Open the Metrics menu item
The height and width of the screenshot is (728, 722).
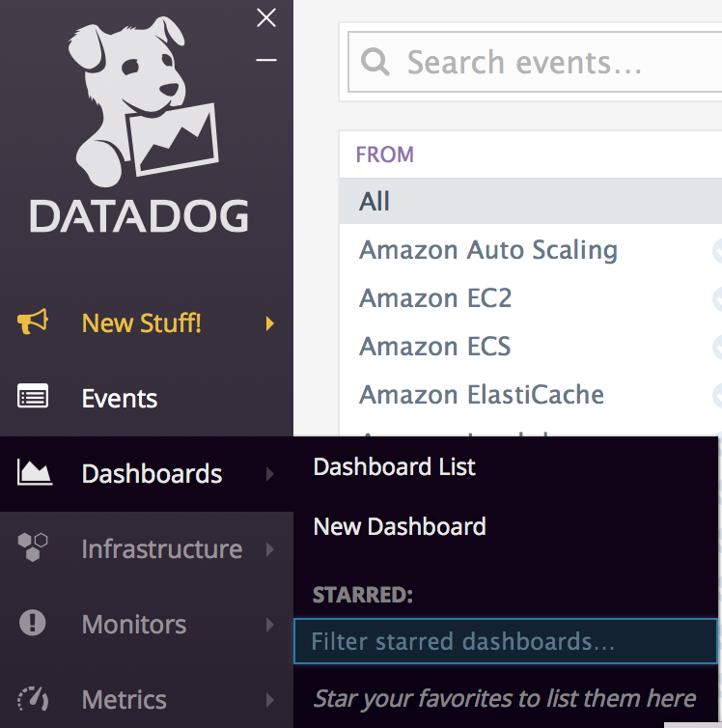[124, 700]
